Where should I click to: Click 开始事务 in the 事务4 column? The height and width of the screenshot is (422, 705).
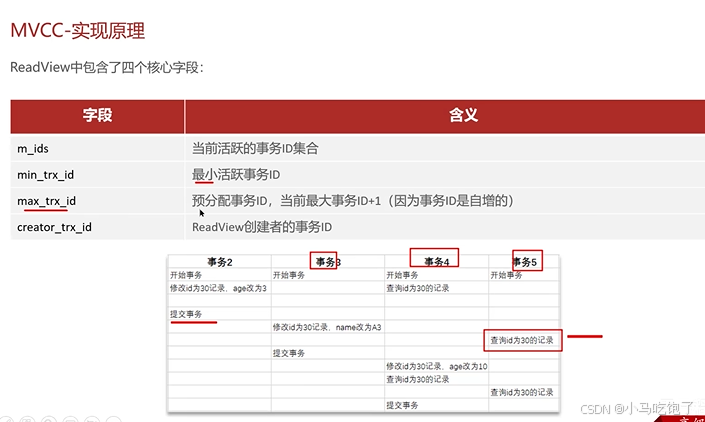(402, 275)
